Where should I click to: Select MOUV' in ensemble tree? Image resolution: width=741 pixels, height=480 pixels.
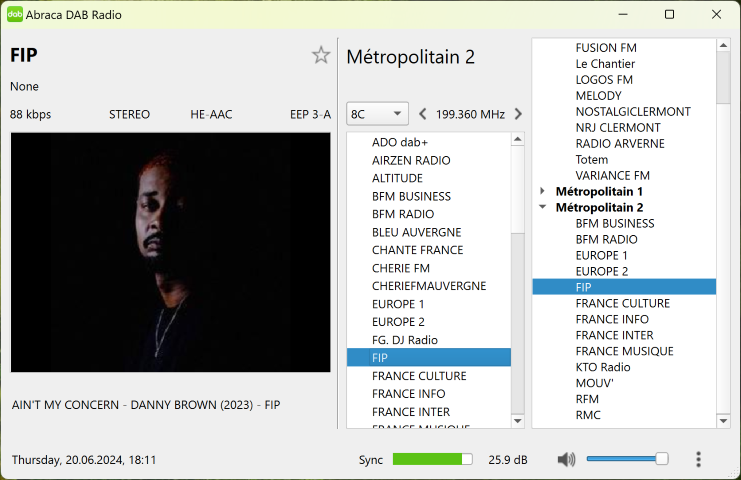(x=595, y=383)
